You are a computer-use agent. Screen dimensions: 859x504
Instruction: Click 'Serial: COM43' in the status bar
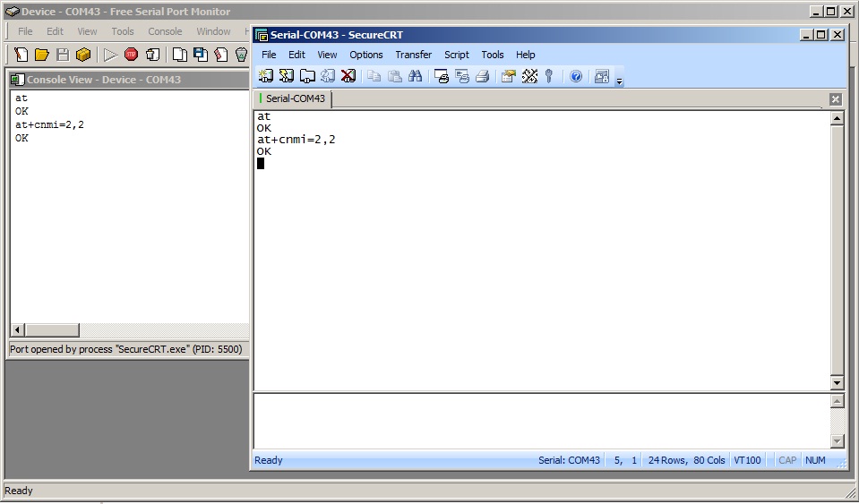click(569, 460)
